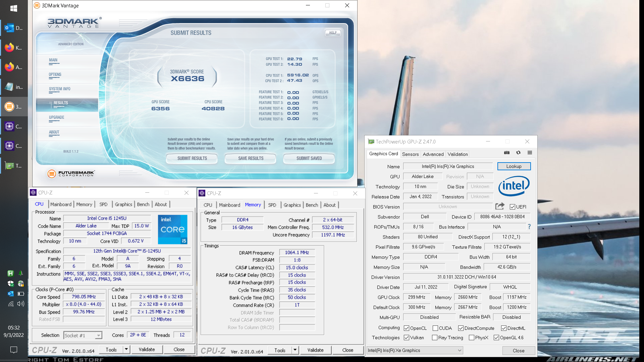Open Mainboard tab in left CPU-Z window
Viewport: 644px width, 362px height.
[61, 204]
